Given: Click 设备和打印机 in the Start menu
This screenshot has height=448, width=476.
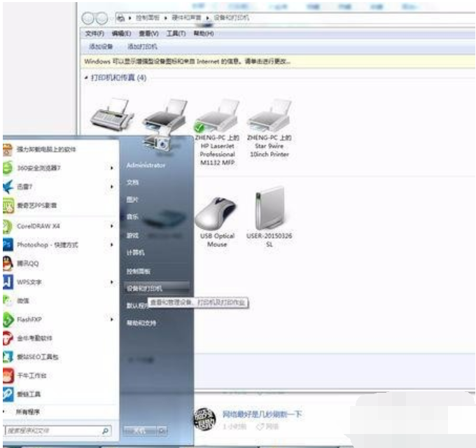Looking at the screenshot, I should pos(144,288).
